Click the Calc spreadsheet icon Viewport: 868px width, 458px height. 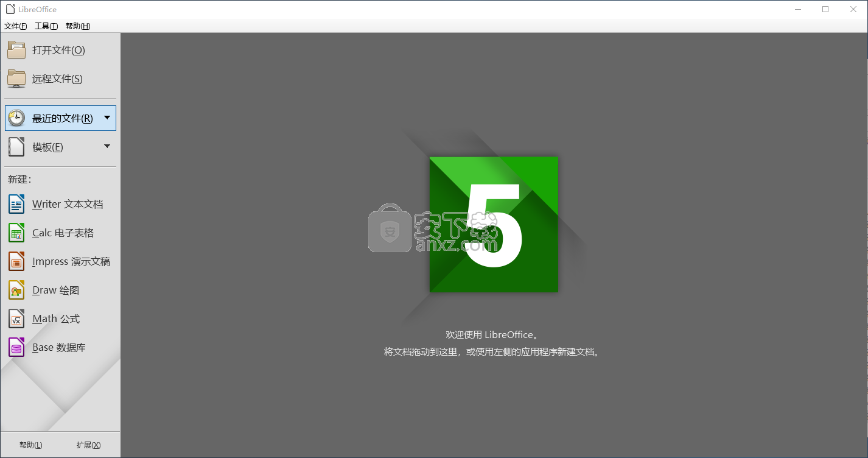click(16, 233)
